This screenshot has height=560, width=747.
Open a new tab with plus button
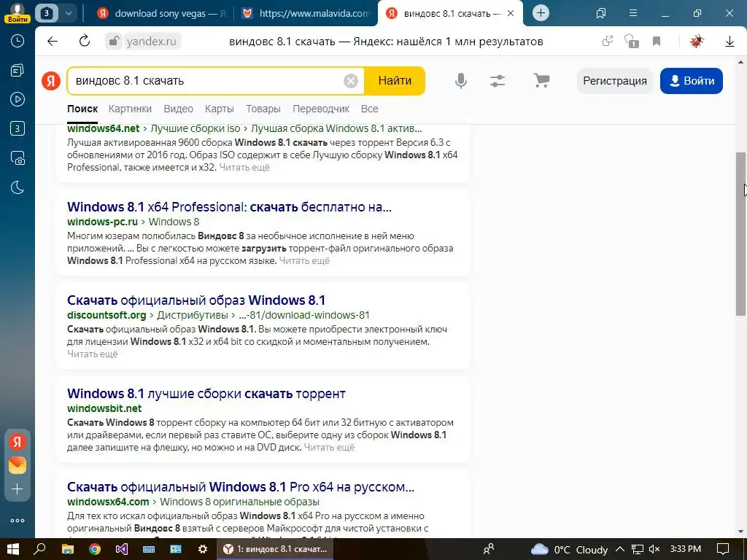point(541,13)
